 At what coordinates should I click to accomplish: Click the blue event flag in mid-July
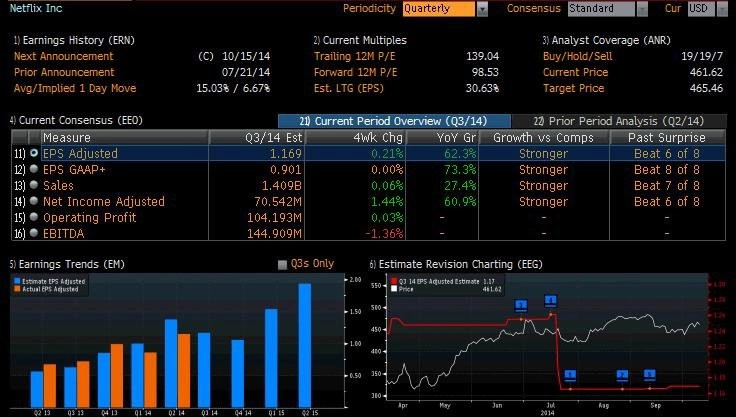(570, 375)
